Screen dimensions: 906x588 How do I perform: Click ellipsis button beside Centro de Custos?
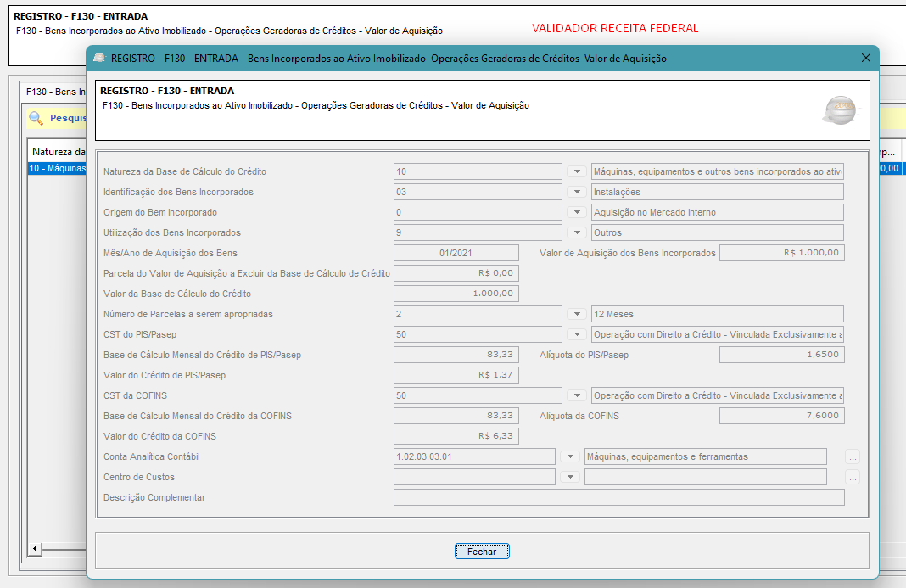(853, 477)
